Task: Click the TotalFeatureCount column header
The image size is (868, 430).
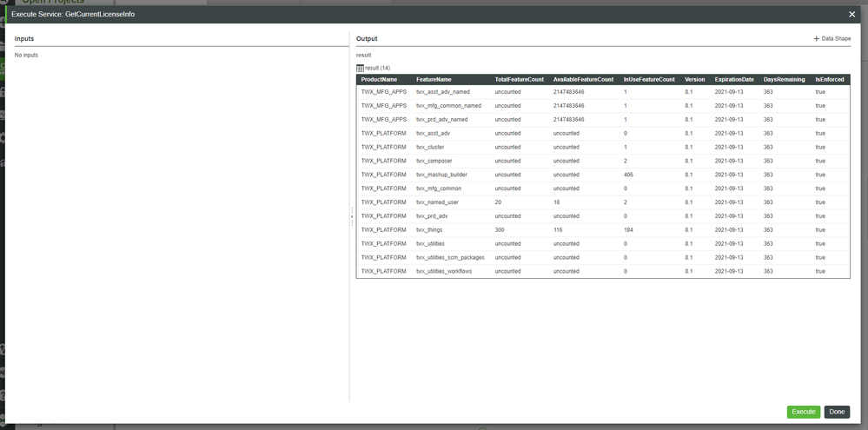Action: [x=520, y=79]
